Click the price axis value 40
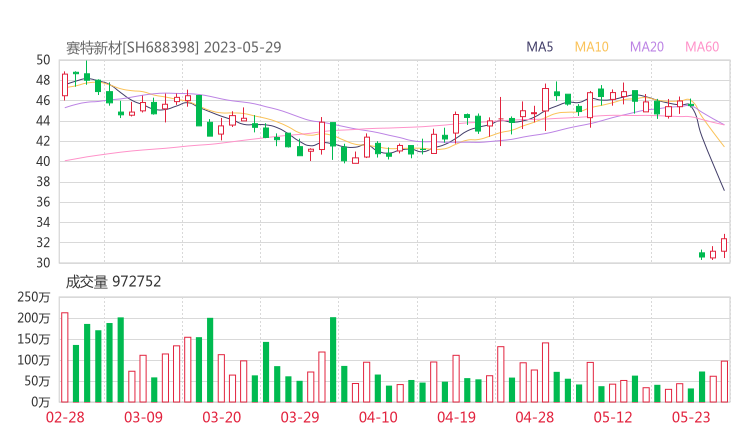Image resolution: width=740 pixels, height=440 pixels. coord(43,161)
